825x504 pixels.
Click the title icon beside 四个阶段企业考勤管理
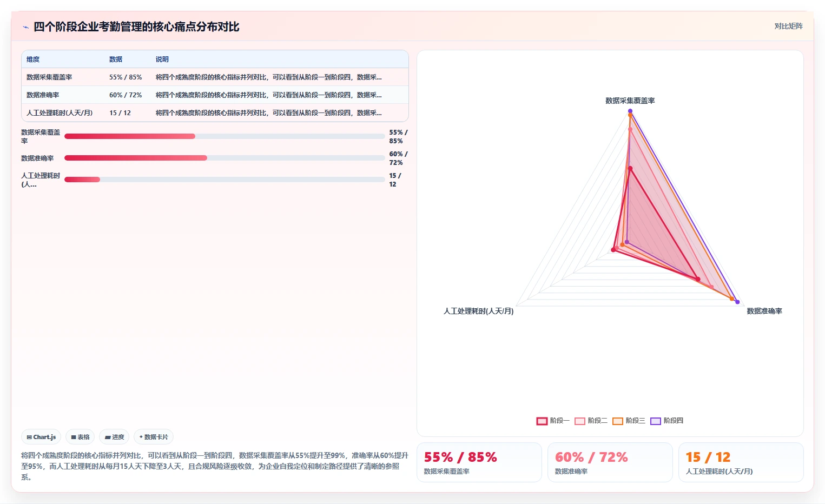coord(25,27)
